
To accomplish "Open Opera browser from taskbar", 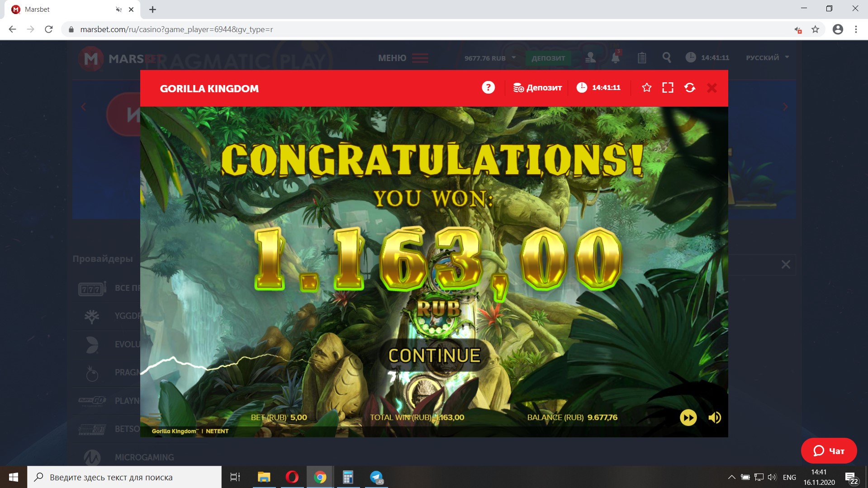I will pos(292,477).
